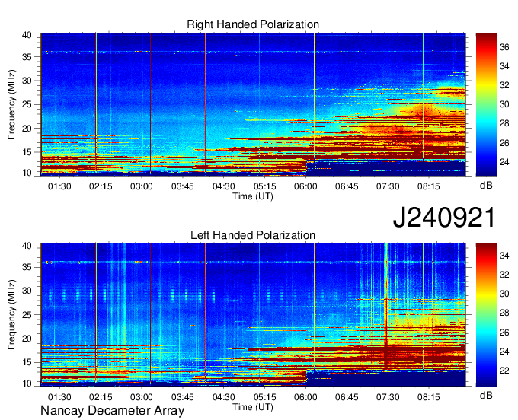Click the Right Handed plot's color bar
518x420 pixels.
(x=486, y=104)
